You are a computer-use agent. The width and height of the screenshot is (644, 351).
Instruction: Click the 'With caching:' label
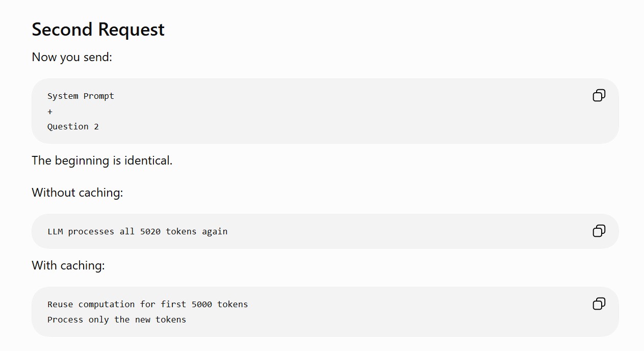(x=68, y=265)
